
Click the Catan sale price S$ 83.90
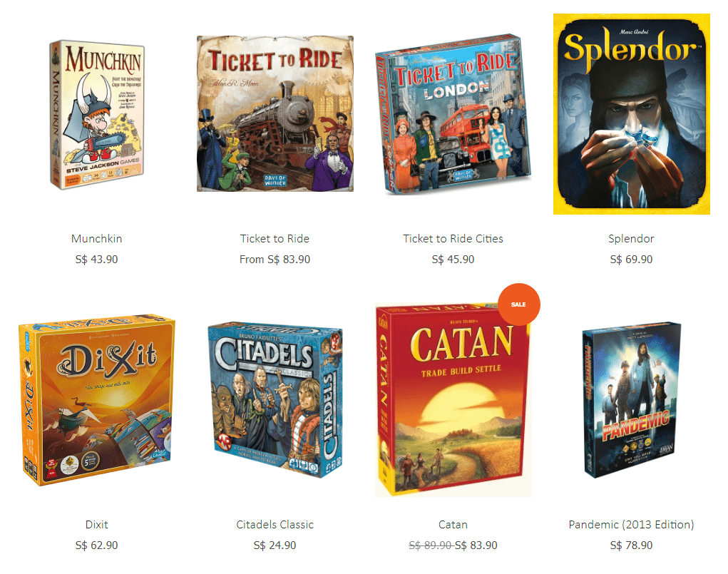point(476,545)
